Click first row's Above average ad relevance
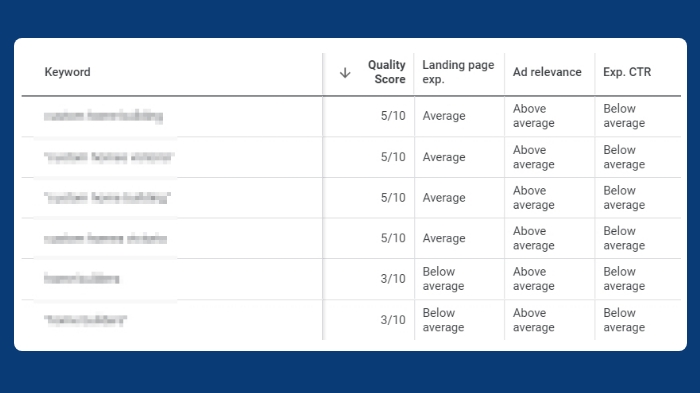Viewport: 700px width, 393px height. click(x=533, y=116)
